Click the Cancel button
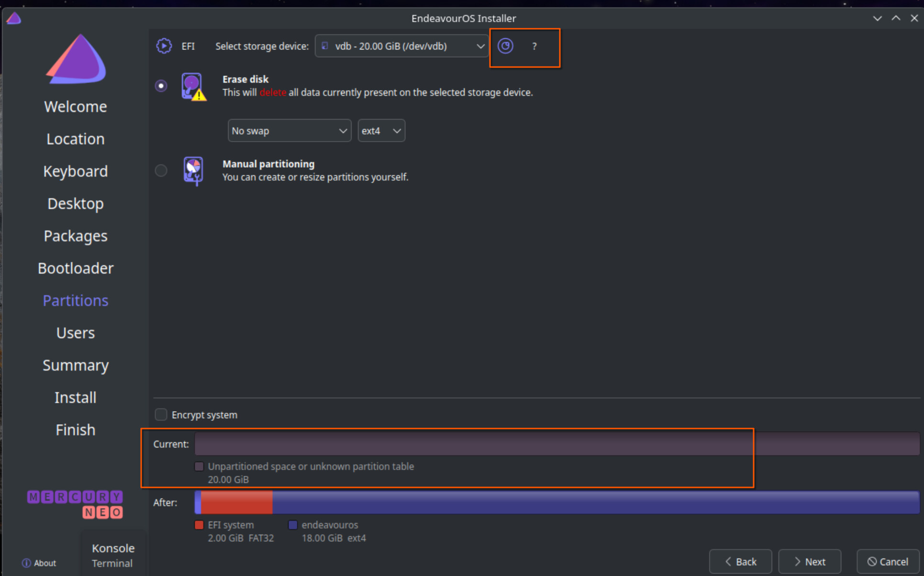This screenshot has height=576, width=924. 888,562
